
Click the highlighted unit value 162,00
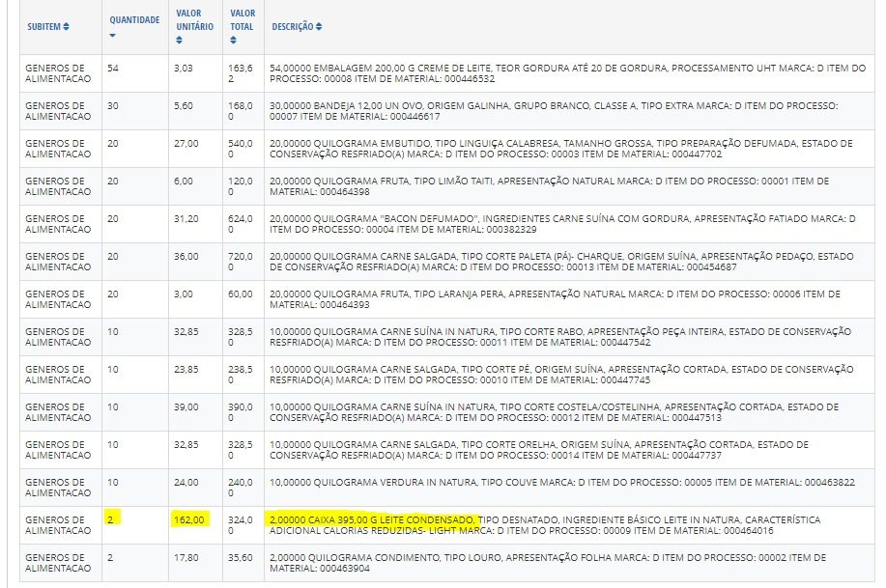pos(186,519)
